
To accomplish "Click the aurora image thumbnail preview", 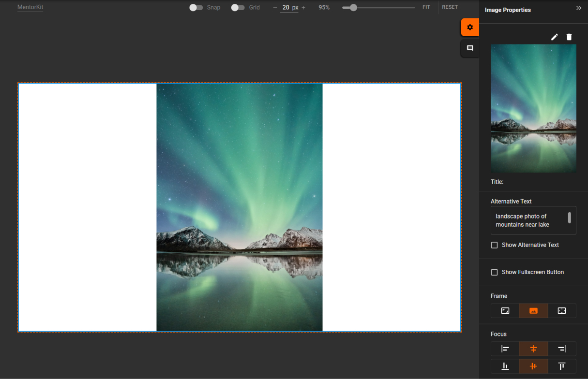I will pyautogui.click(x=533, y=109).
